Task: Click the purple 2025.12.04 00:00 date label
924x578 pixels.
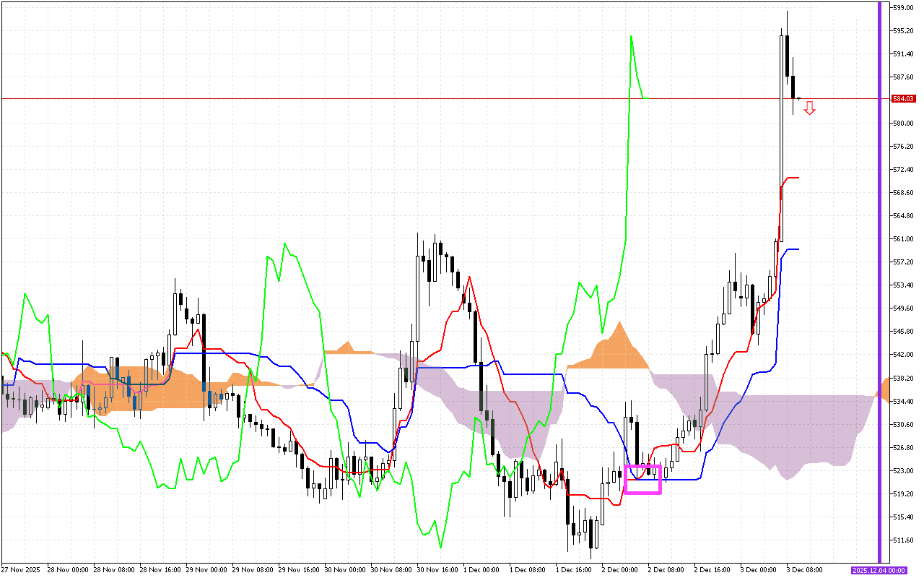Action: point(878,570)
